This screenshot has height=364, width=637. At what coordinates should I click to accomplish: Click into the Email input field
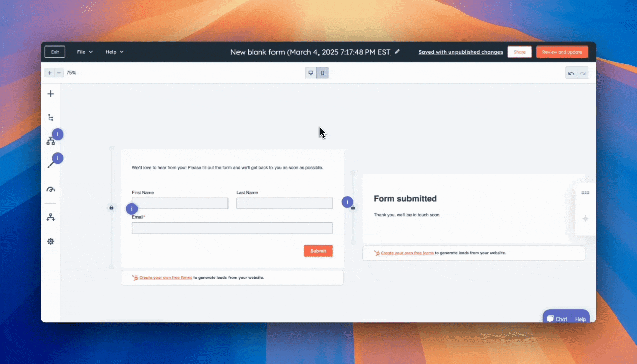[232, 228]
